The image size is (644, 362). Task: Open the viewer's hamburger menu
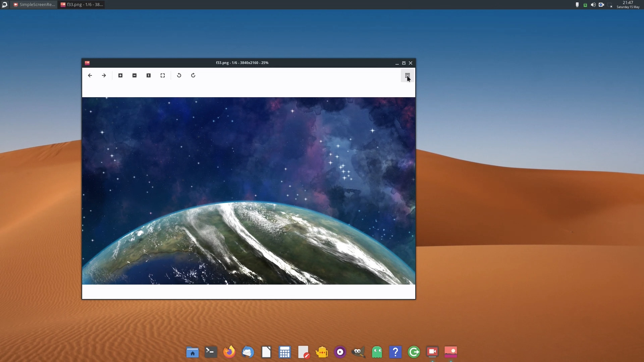point(407,75)
